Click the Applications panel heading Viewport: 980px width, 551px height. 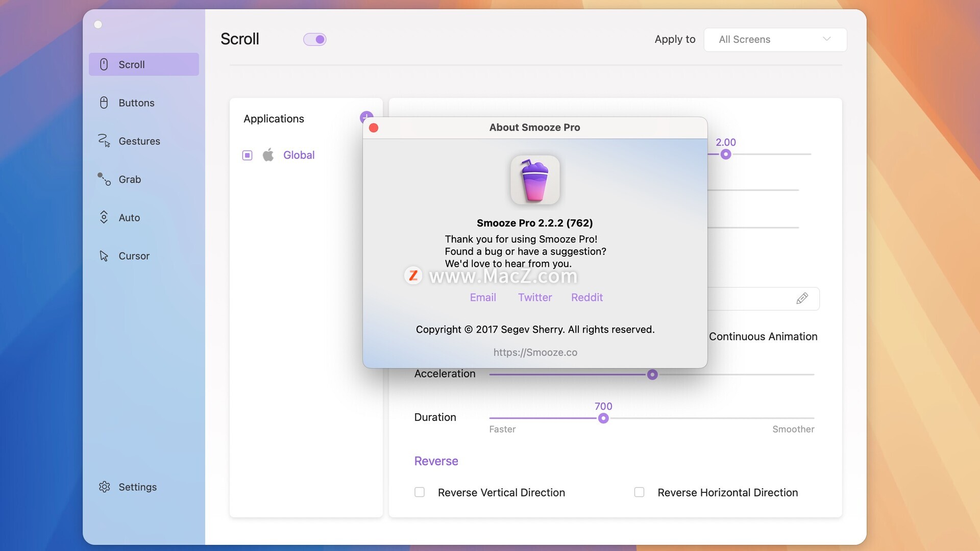[274, 119]
